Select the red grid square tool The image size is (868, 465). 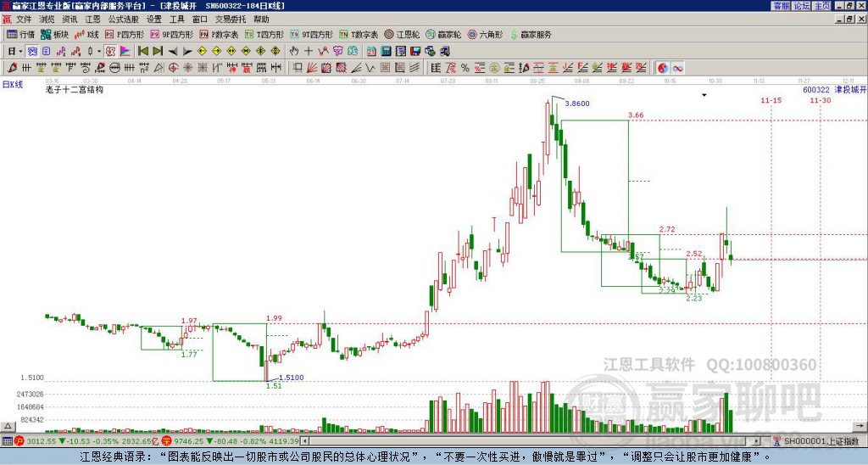click(x=385, y=68)
